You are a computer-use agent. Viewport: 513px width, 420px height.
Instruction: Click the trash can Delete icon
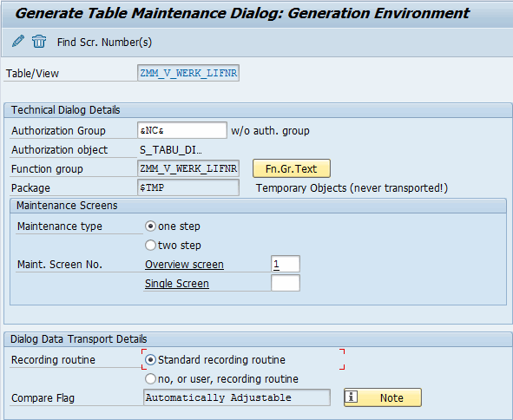39,42
